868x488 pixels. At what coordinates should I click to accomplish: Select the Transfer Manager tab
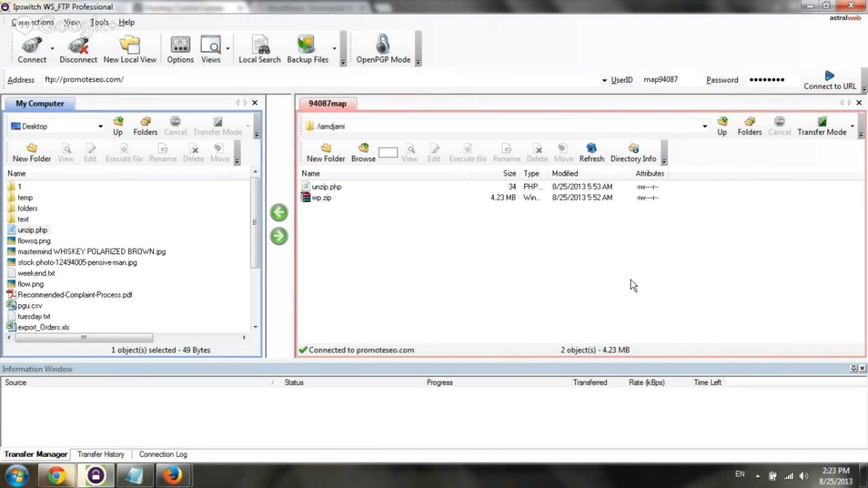click(x=36, y=454)
